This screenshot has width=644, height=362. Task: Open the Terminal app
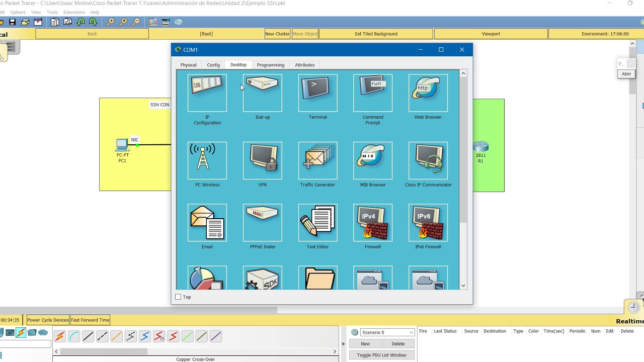[318, 93]
